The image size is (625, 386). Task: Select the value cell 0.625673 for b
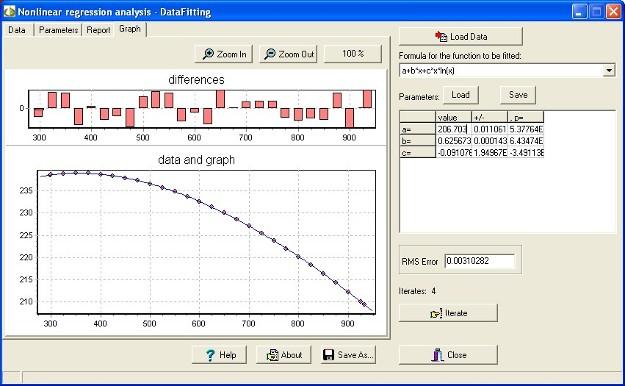click(453, 141)
